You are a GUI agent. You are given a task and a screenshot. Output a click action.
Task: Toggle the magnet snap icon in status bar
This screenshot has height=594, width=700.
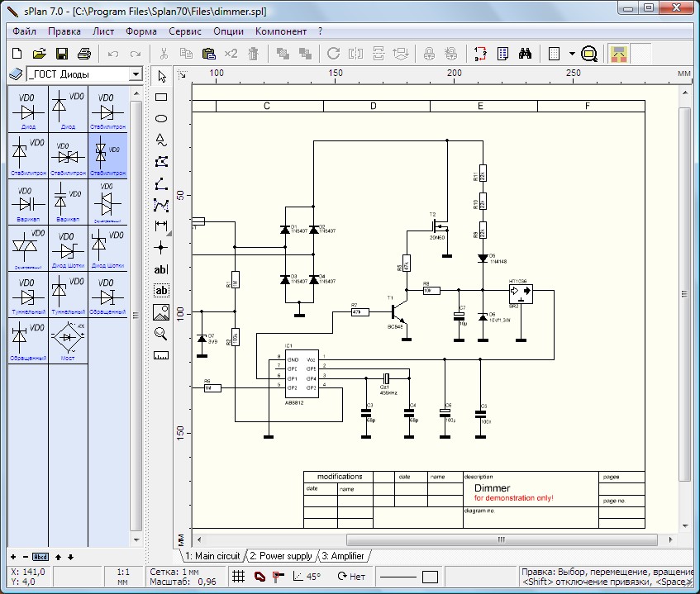coord(259,577)
